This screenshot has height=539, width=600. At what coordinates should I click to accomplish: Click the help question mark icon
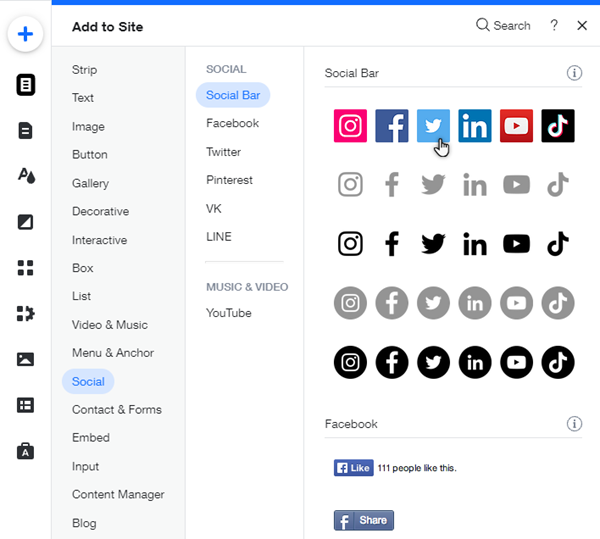pos(554,26)
